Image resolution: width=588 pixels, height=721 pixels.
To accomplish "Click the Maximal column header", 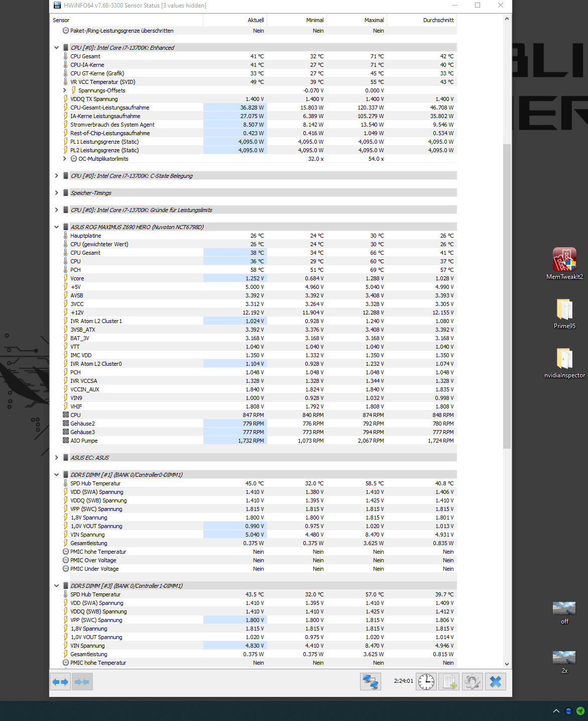I will (x=357, y=20).
